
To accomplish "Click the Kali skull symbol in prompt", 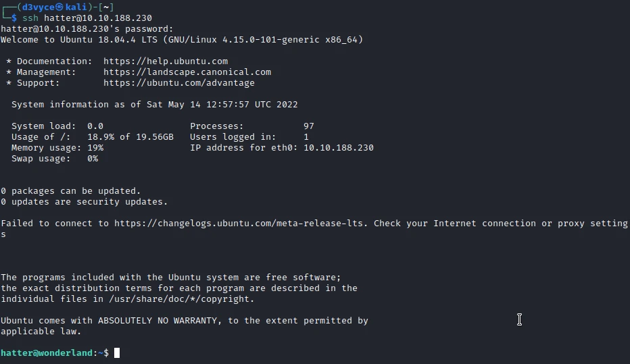I will point(60,7).
